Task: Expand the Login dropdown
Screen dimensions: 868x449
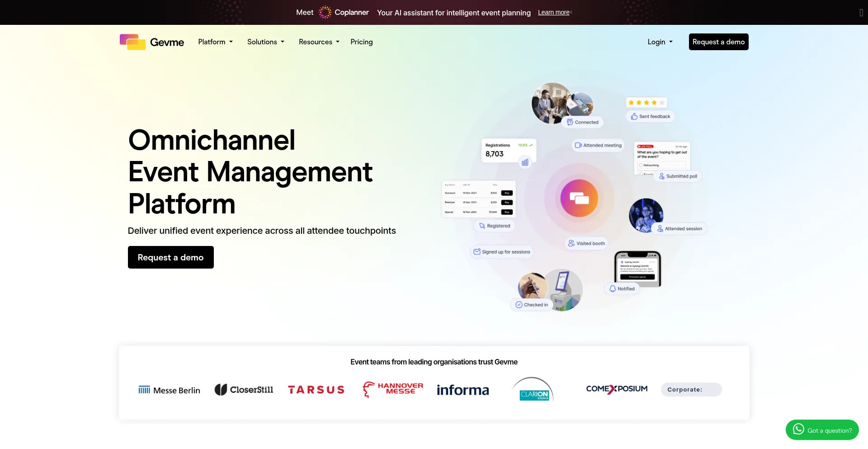Action: 660,42
